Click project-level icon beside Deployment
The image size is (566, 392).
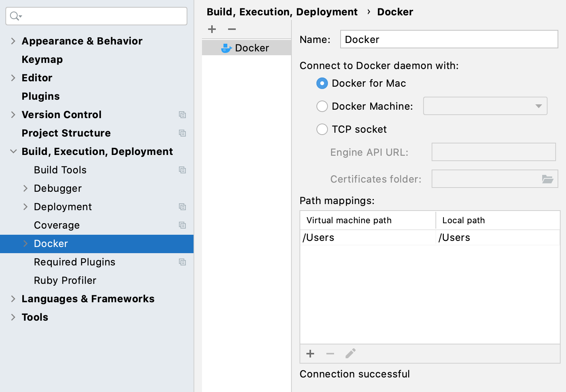pos(182,207)
